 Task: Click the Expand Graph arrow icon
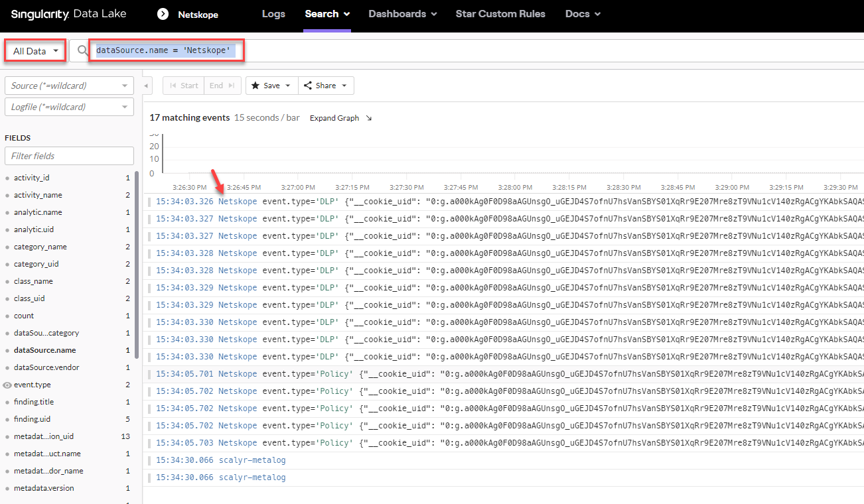point(369,118)
